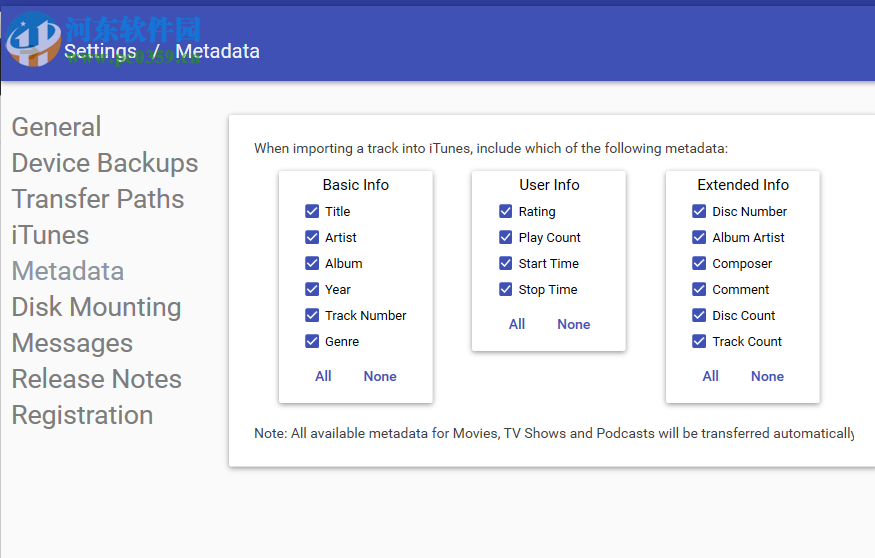Screen dimensions: 875x558
Task: Click All under Basic Info
Action: pos(323,377)
